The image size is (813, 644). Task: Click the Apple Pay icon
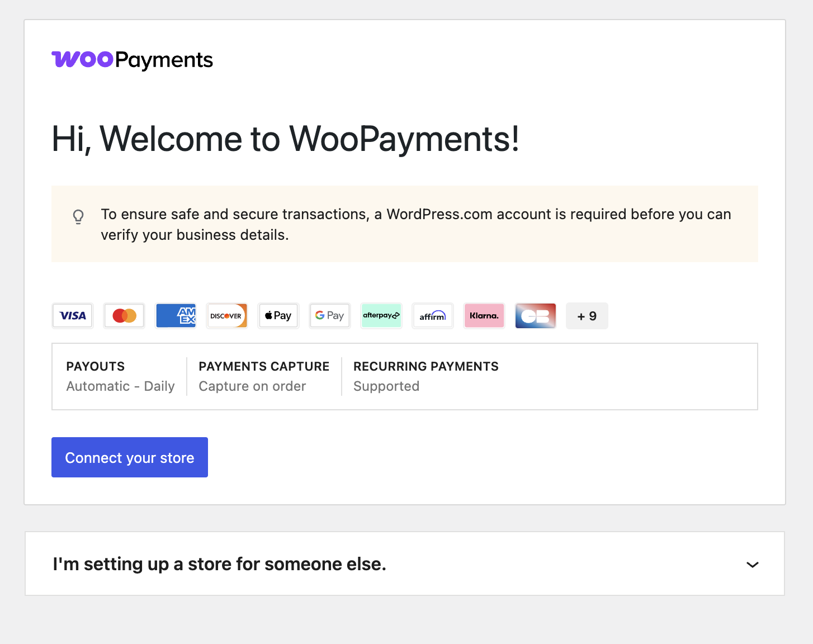click(278, 316)
